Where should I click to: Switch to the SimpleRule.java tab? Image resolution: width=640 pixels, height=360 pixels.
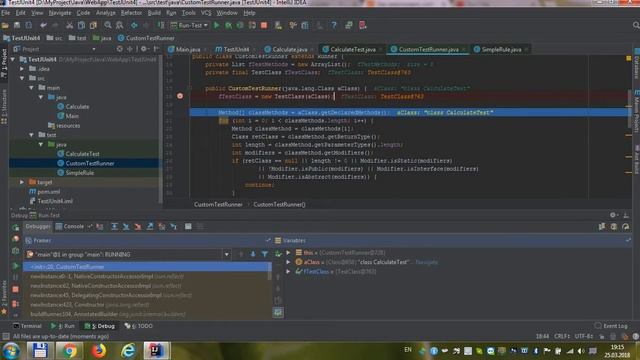tap(501, 49)
